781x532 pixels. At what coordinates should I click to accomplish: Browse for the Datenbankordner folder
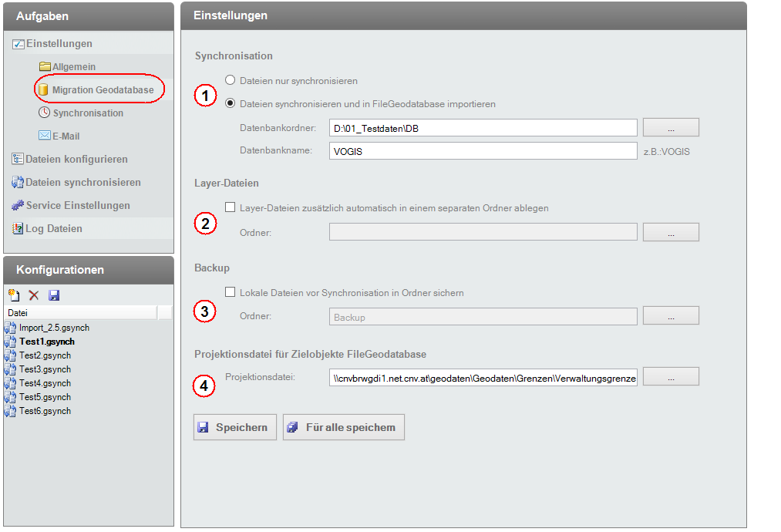coord(671,127)
